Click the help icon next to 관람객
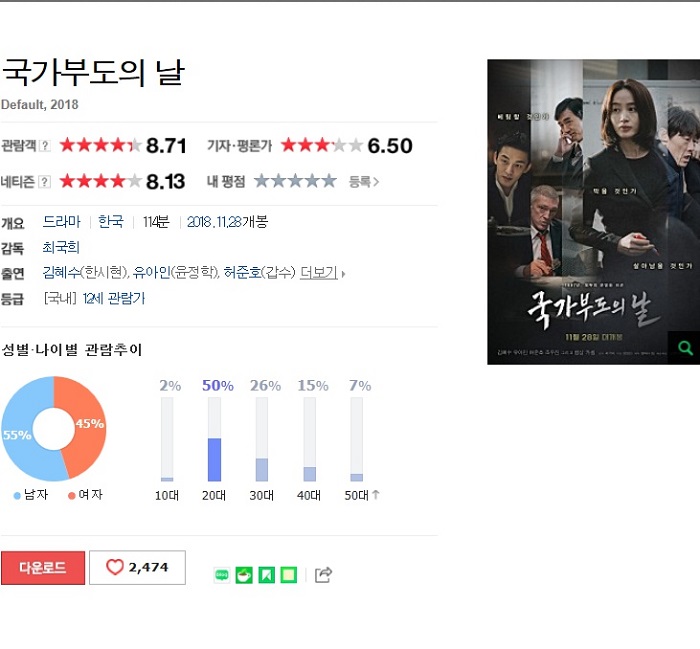The width and height of the screenshot is (700, 649). (x=45, y=146)
